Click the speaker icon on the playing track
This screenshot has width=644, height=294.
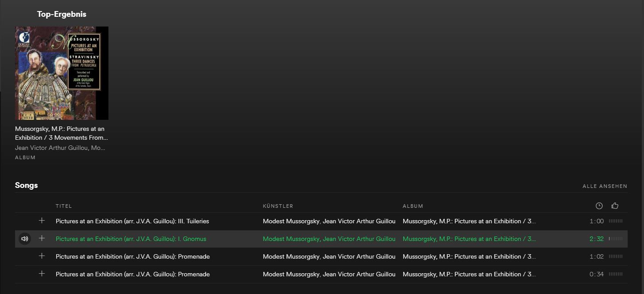[25, 239]
